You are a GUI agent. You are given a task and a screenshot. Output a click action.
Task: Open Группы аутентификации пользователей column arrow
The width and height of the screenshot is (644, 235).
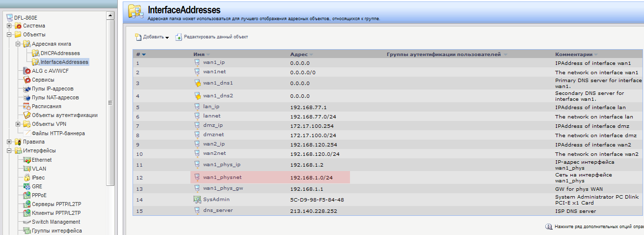pyautogui.click(x=505, y=55)
